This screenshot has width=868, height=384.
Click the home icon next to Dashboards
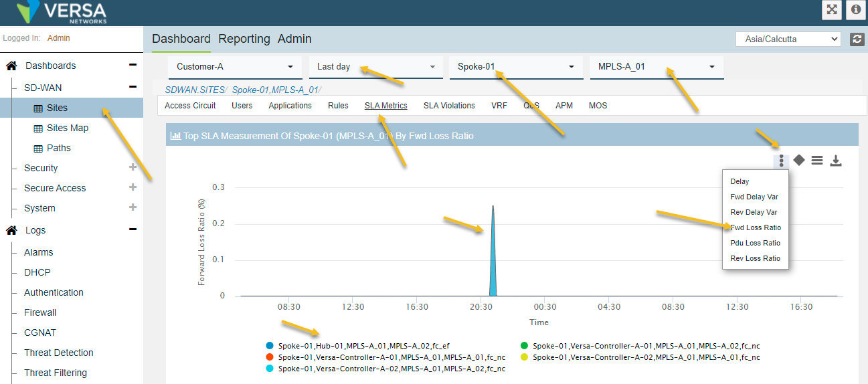11,66
